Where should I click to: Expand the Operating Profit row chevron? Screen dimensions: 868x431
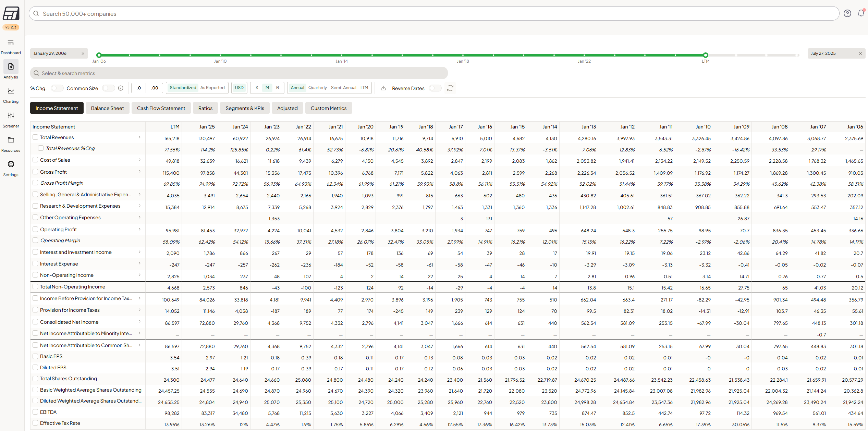click(x=139, y=229)
